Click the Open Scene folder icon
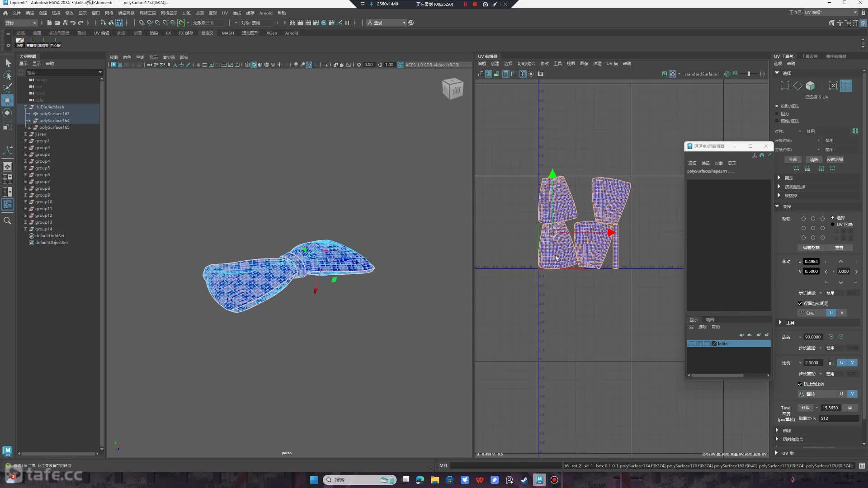The image size is (868, 488). point(57,23)
